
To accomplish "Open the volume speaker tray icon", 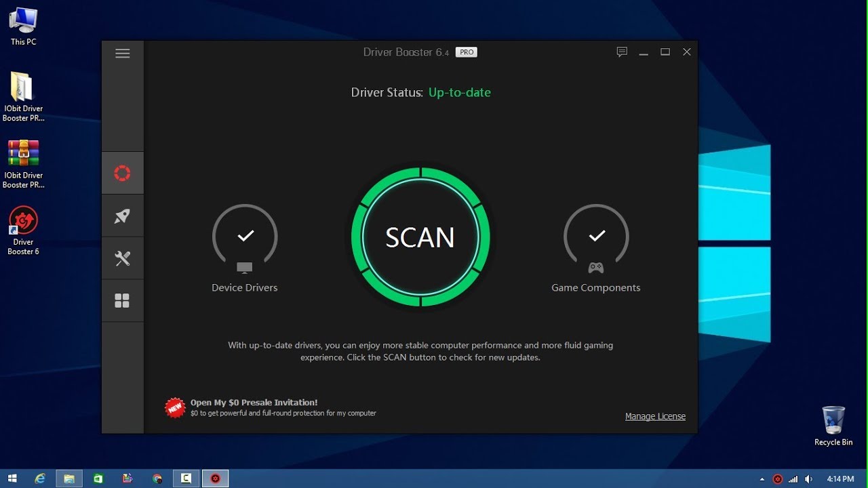I will click(808, 479).
